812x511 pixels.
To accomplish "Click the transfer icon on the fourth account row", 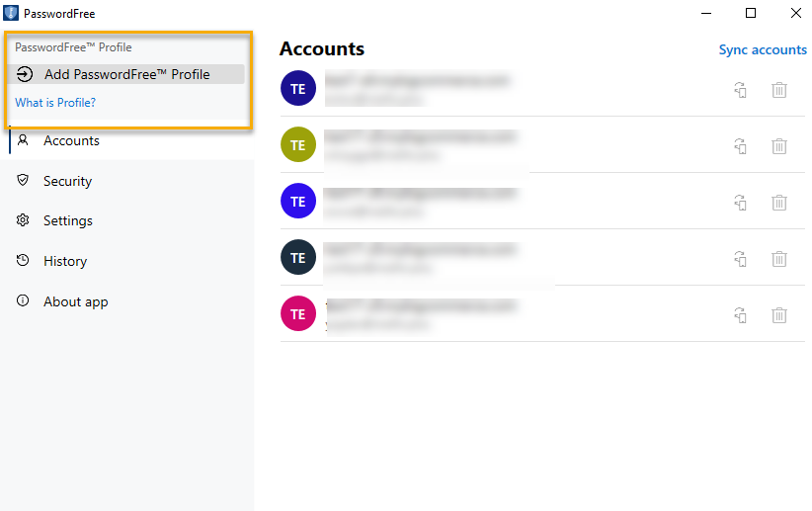I will coord(740,259).
